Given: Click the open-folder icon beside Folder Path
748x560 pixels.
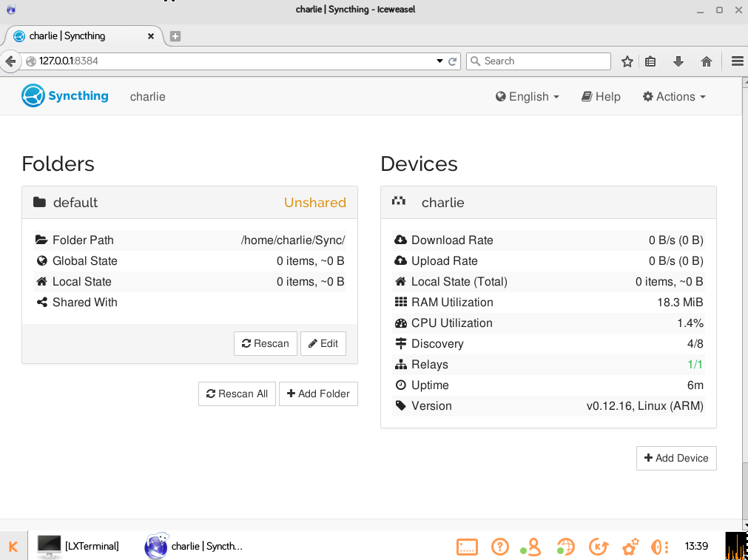Looking at the screenshot, I should tap(41, 240).
